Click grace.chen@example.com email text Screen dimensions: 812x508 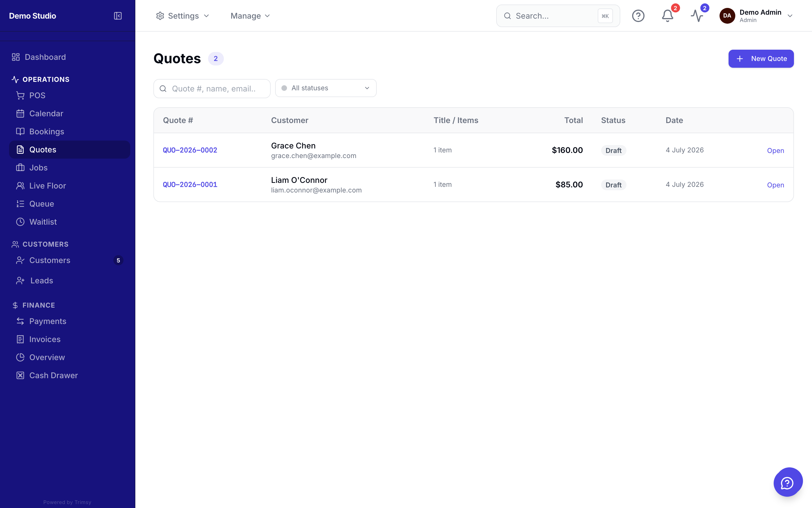point(314,156)
